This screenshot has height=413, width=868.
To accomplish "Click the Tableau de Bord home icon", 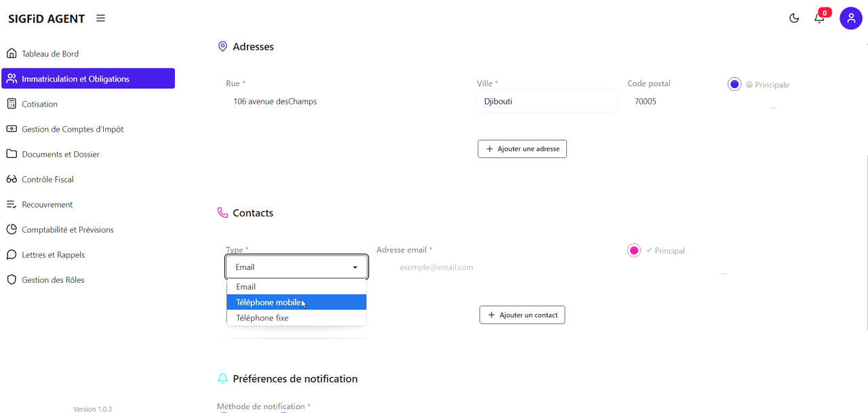I will (12, 54).
